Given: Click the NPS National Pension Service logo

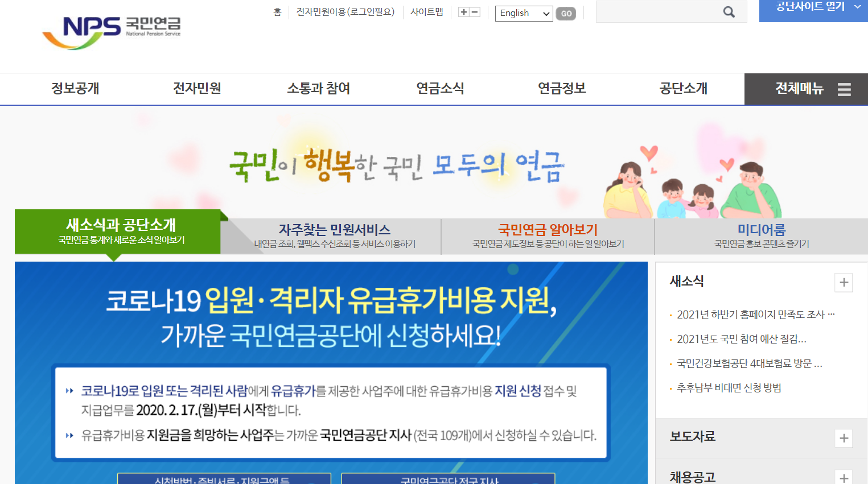Looking at the screenshot, I should [x=112, y=33].
